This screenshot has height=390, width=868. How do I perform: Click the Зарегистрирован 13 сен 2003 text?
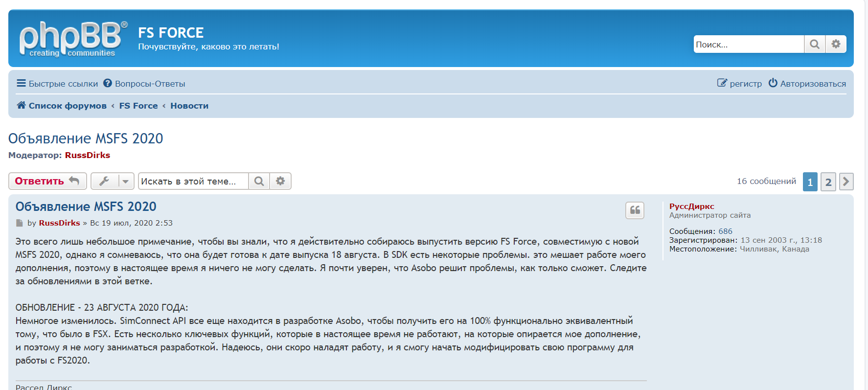point(746,240)
